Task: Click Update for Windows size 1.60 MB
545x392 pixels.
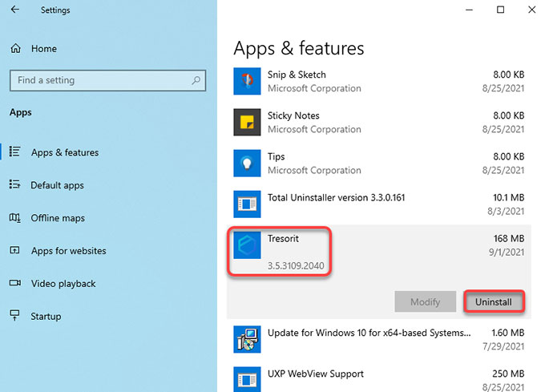Action: coord(508,333)
